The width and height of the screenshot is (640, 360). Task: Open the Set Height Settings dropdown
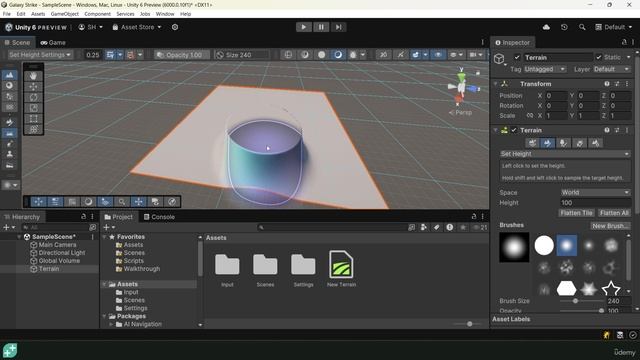pos(40,55)
